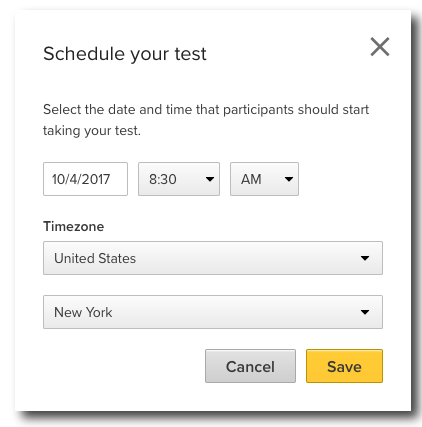This screenshot has width=422, height=427.
Task: Click the arrow icon next to AM
Action: (x=289, y=179)
